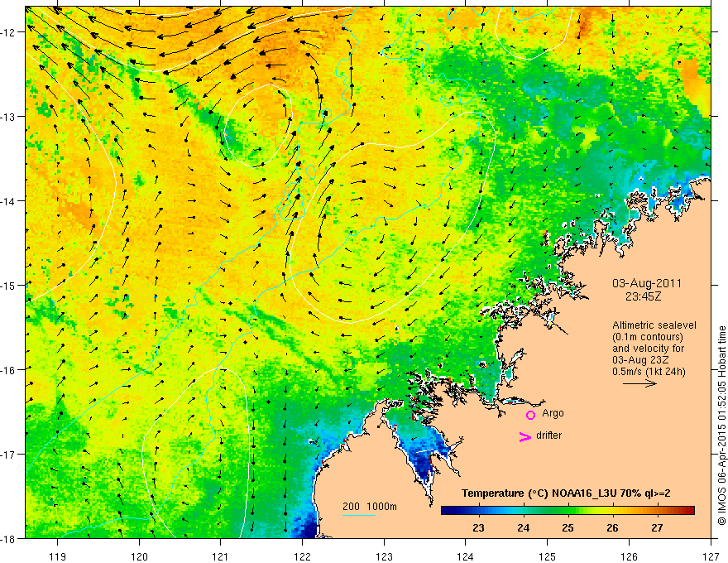Viewport: 728px width, 563px height.
Task: Click the colorbar tick label 26
Action: [x=612, y=527]
